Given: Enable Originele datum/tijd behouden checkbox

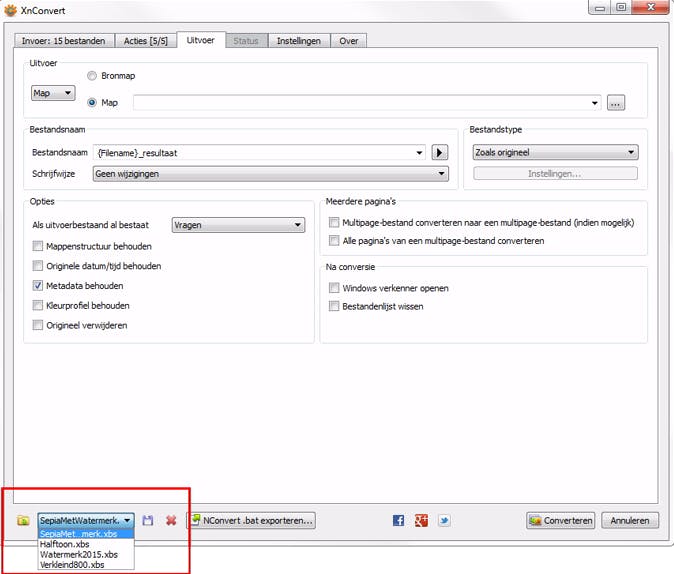Looking at the screenshot, I should [38, 266].
